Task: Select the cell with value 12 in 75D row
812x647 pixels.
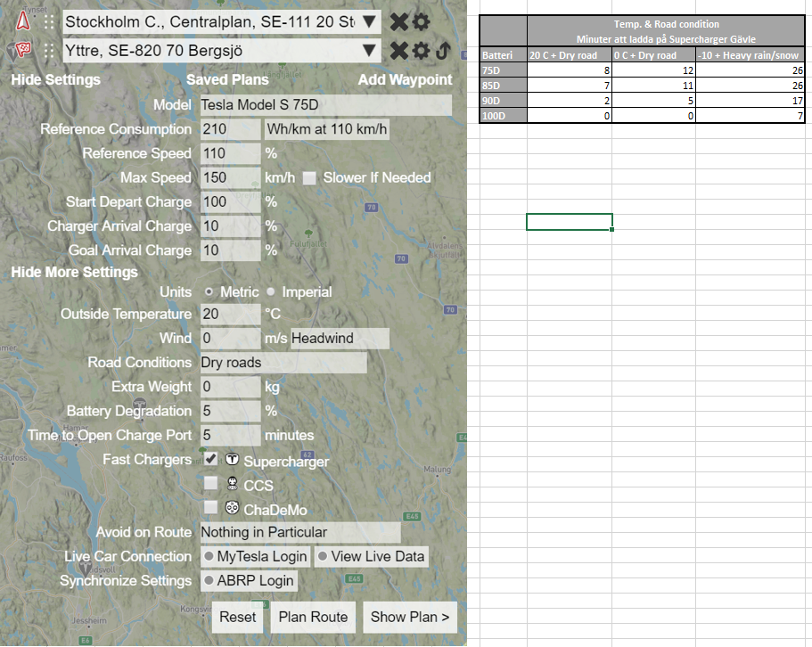Action: coord(653,70)
